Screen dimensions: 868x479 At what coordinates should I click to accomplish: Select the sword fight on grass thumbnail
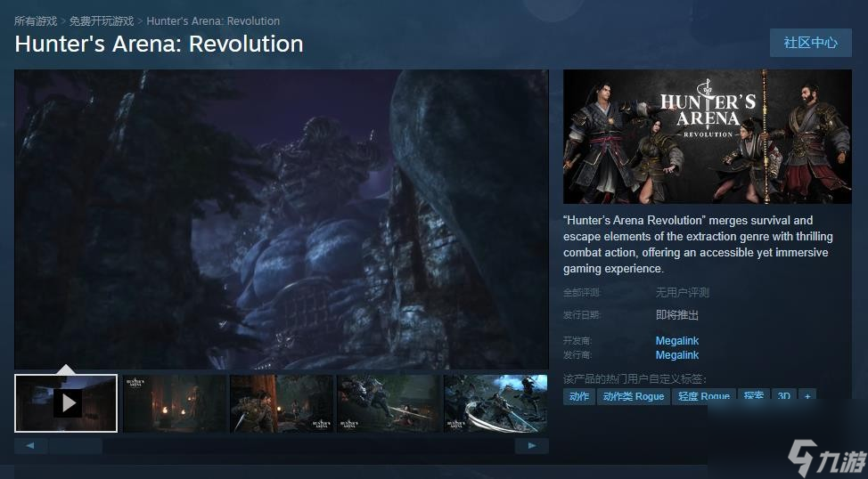[389, 403]
